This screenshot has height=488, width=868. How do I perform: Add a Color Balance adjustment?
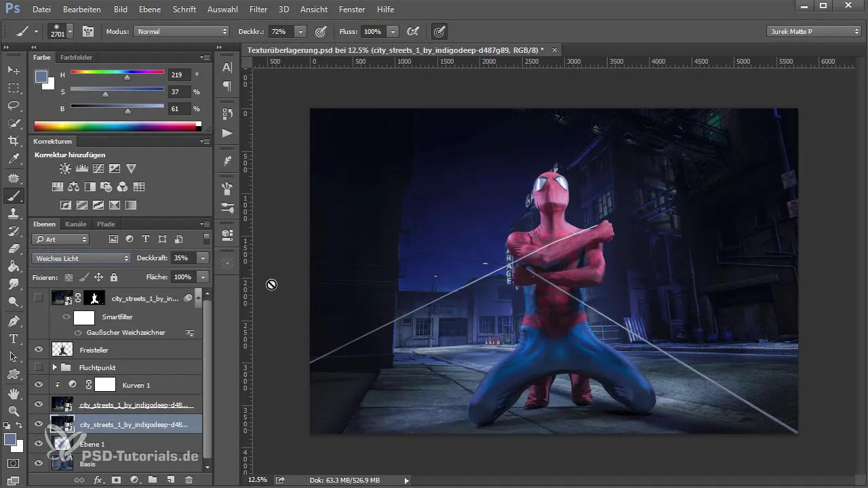coord(74,187)
